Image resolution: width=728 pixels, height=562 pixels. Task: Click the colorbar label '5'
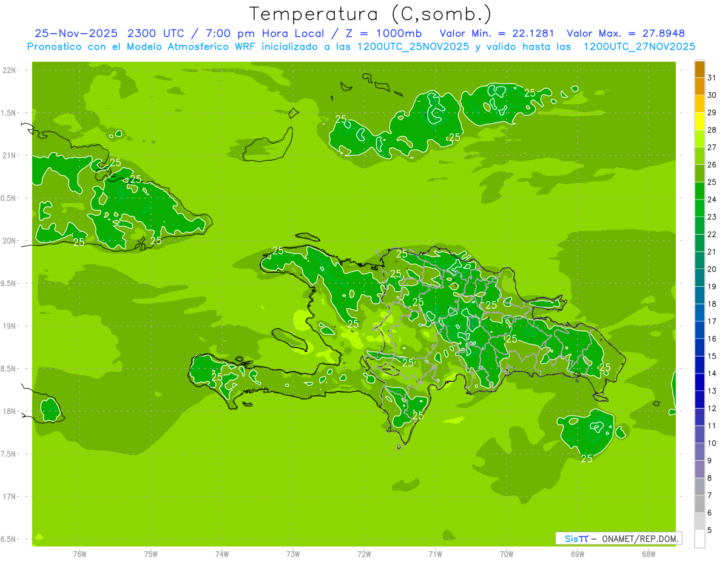click(x=709, y=530)
